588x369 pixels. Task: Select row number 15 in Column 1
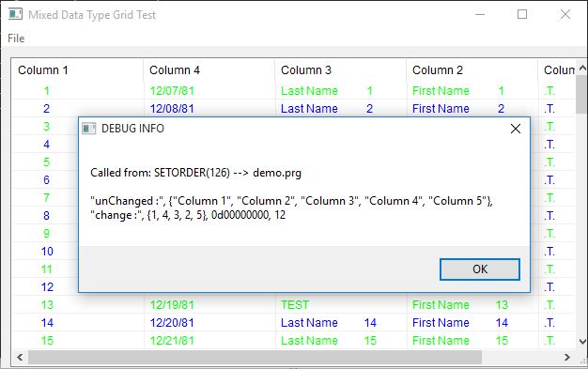coord(47,341)
